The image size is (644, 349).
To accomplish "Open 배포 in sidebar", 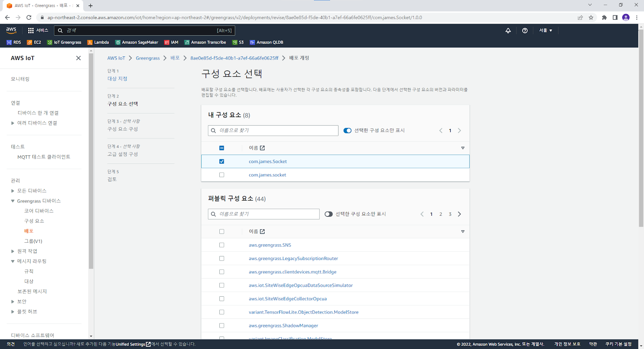I will [x=29, y=231].
